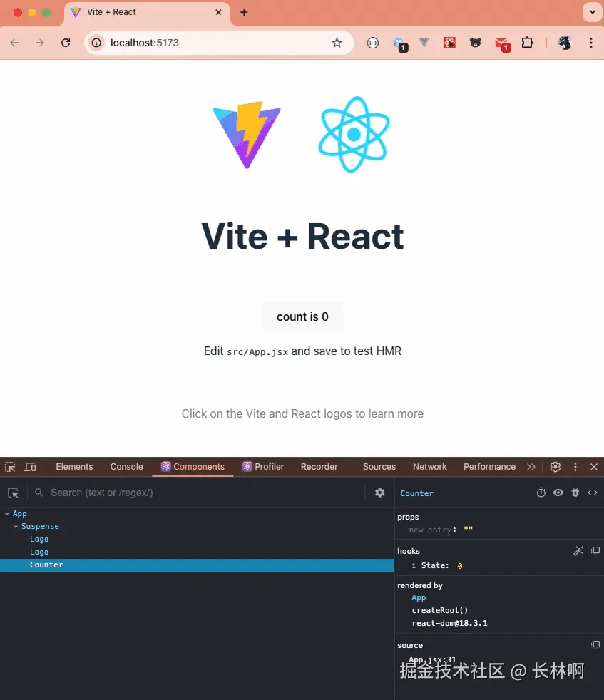Screen dimensions: 604x700
Task: Open the user profile avatar
Action: 565,43
